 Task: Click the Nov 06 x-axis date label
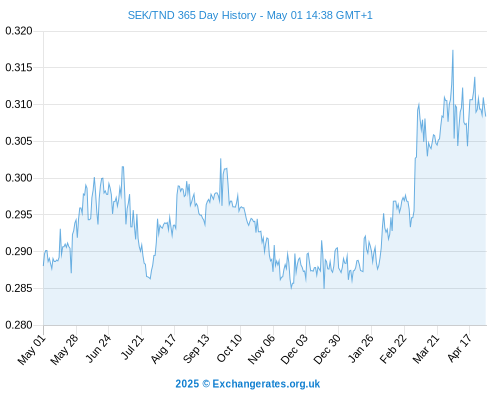pos(262,349)
